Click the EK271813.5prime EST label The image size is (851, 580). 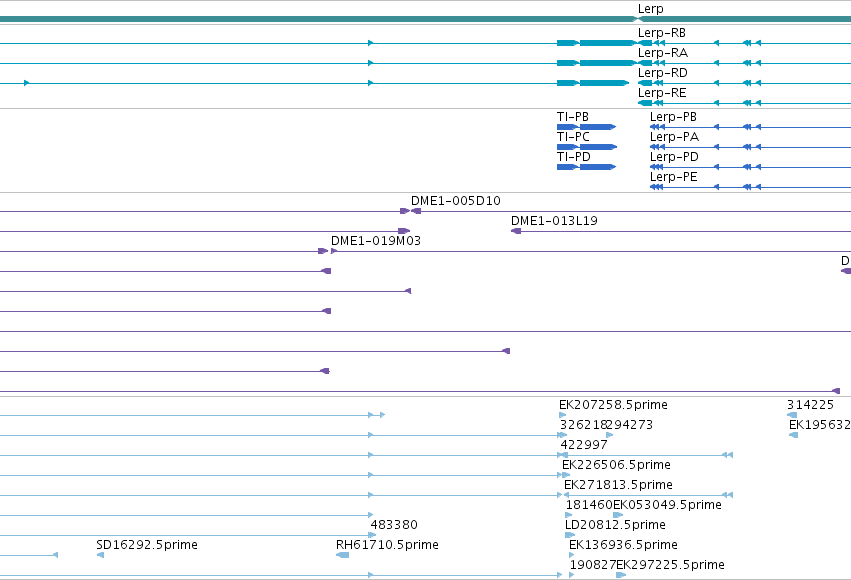(x=618, y=485)
